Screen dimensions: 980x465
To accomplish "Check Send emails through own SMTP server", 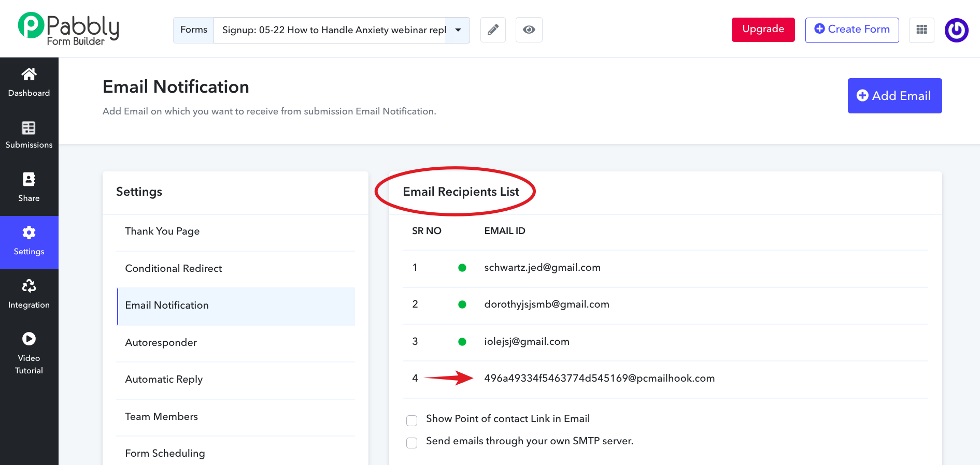I will coord(412,443).
